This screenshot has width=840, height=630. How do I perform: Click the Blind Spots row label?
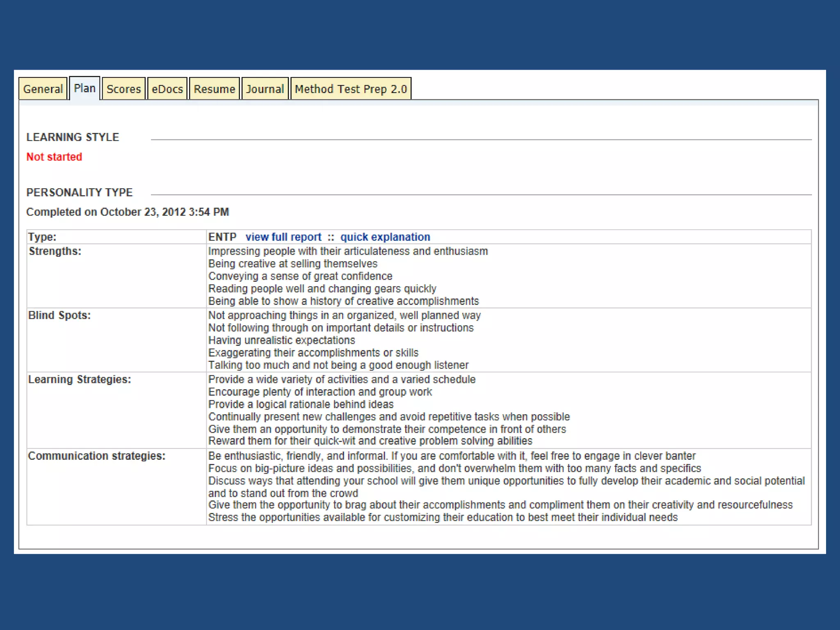59,315
